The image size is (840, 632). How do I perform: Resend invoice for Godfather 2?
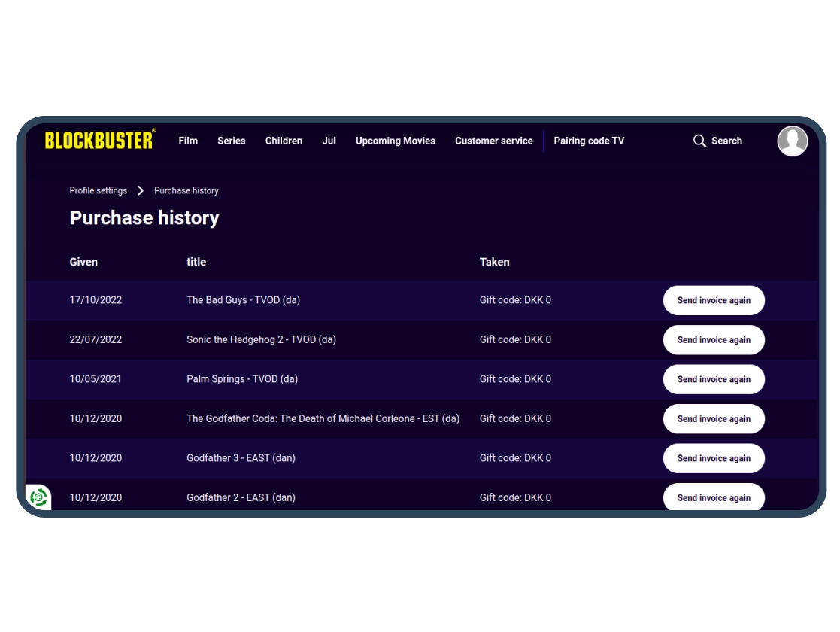714,497
